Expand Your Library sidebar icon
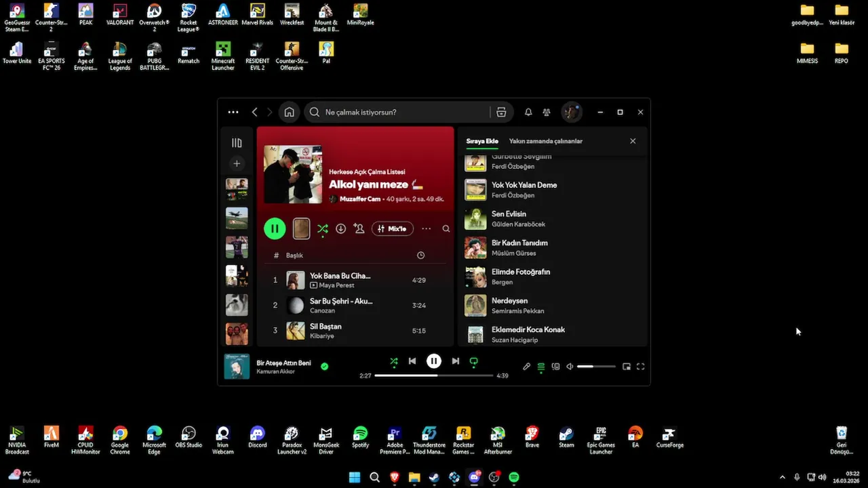 pyautogui.click(x=237, y=142)
